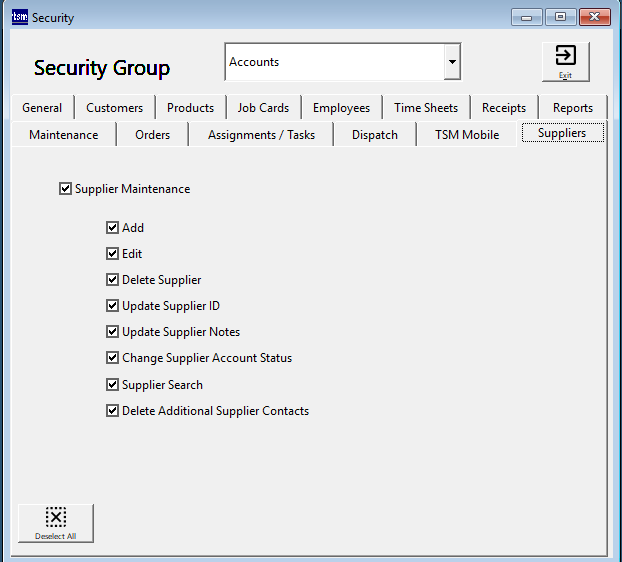
Task: Toggle the Supplier Search checkbox
Action: [113, 385]
